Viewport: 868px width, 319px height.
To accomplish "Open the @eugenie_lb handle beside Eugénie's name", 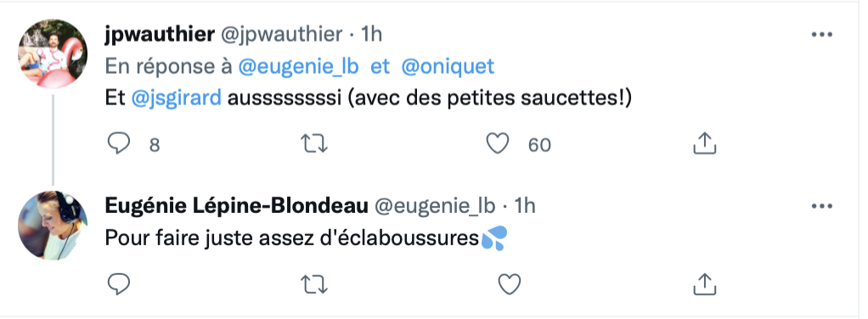I will pos(435,206).
